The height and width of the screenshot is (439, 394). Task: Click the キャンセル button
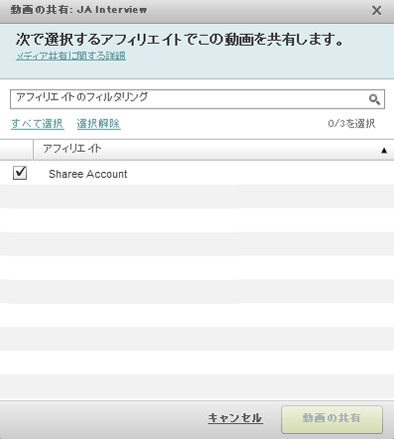(x=235, y=418)
